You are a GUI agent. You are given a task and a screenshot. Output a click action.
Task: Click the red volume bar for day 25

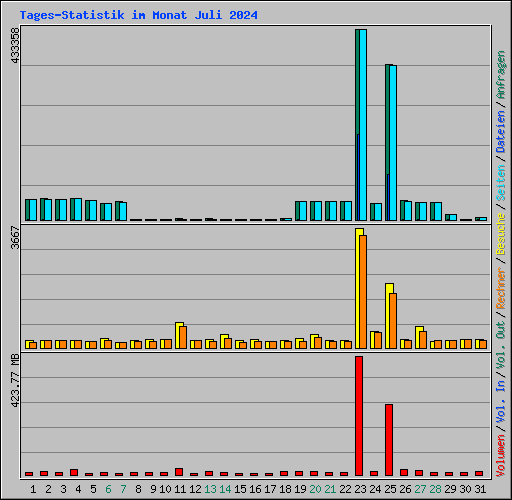click(x=389, y=440)
